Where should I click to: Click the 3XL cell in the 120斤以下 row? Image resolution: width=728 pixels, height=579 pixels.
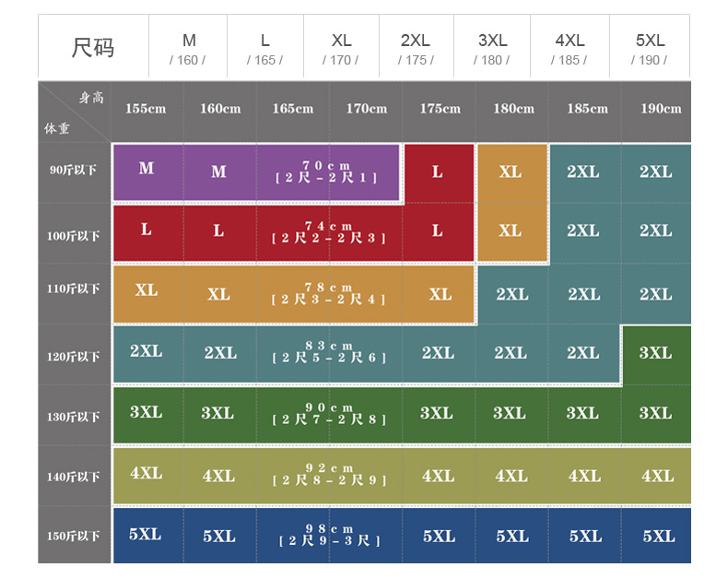coord(656,353)
